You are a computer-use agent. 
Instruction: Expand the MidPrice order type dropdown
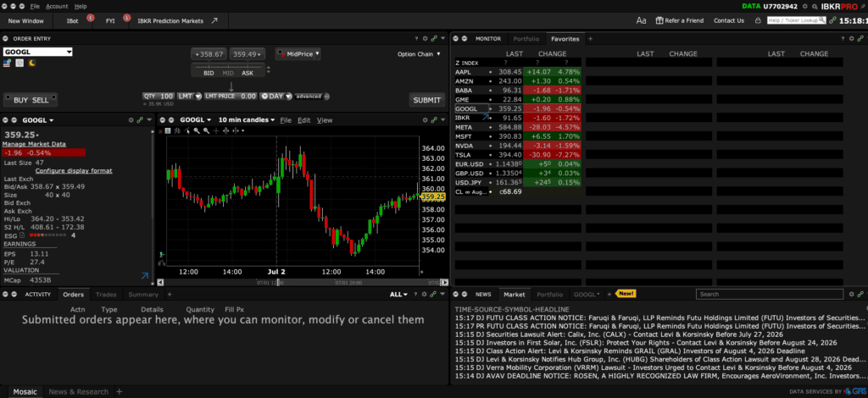click(317, 54)
